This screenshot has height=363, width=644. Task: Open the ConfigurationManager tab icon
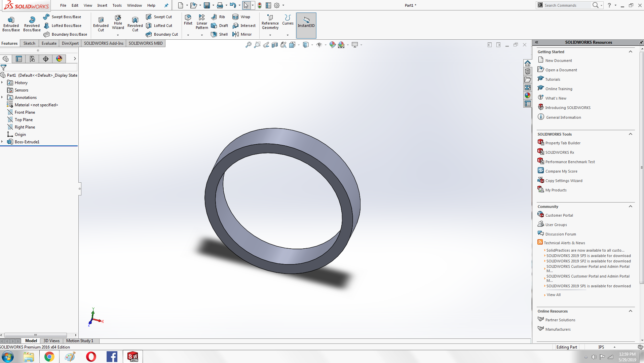[32, 59]
